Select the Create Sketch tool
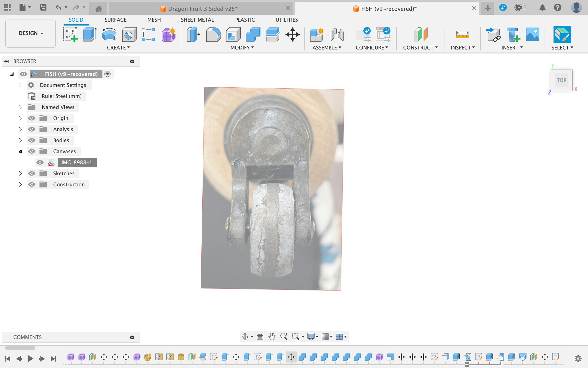Viewport: 588px width, 368px height. tap(70, 34)
